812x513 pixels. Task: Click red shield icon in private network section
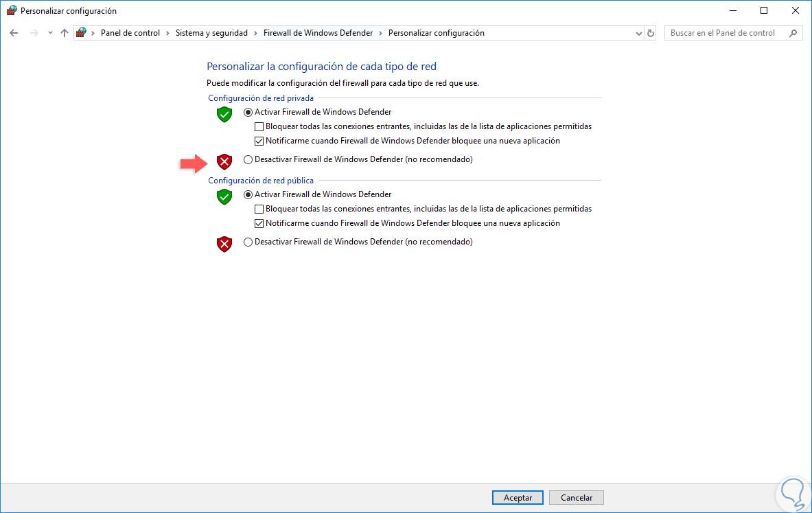[x=224, y=161]
